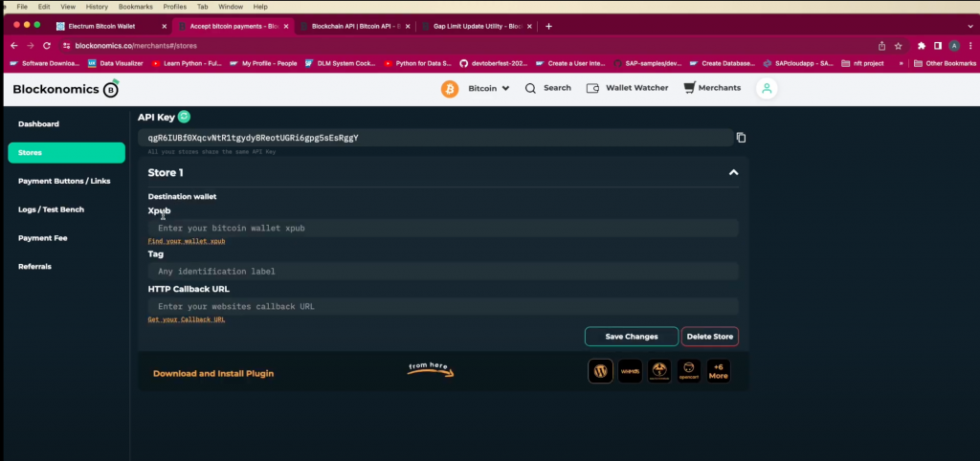This screenshot has width=980, height=461.
Task: Open Search in the top navigation
Action: pos(548,88)
